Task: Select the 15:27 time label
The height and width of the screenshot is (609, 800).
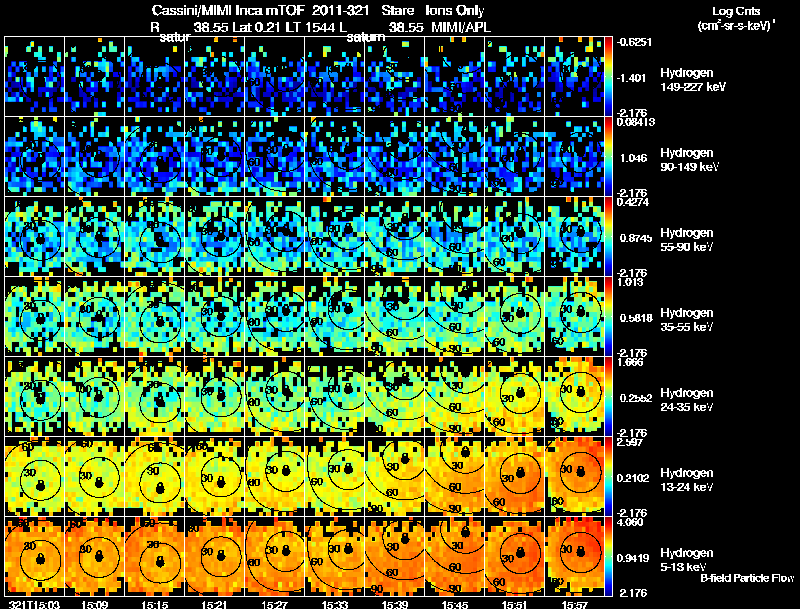Action: [275, 604]
